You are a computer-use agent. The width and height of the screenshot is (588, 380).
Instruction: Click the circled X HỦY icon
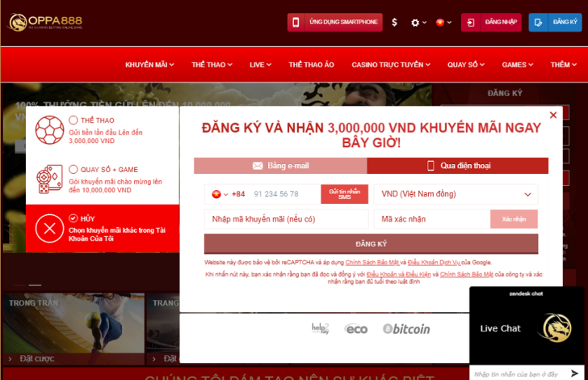[49, 228]
